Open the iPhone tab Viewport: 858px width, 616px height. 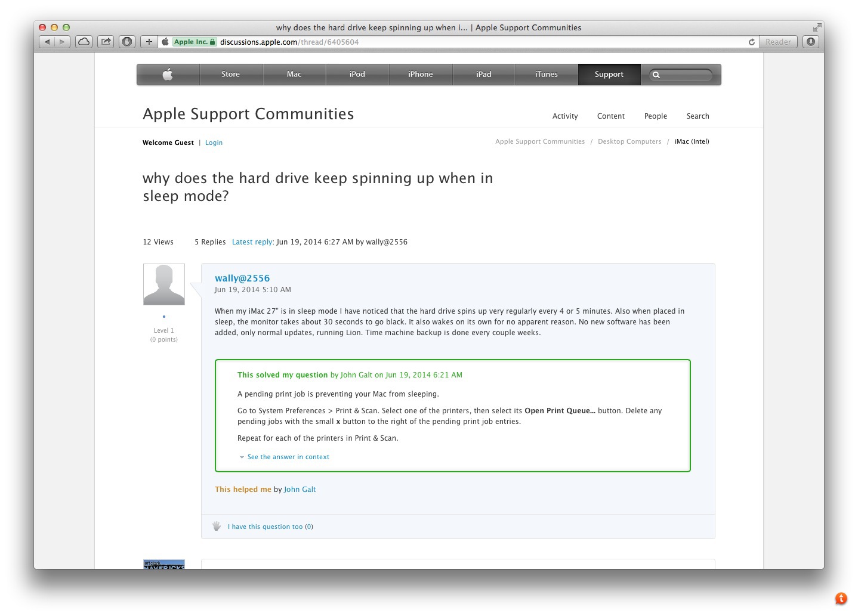[421, 75]
